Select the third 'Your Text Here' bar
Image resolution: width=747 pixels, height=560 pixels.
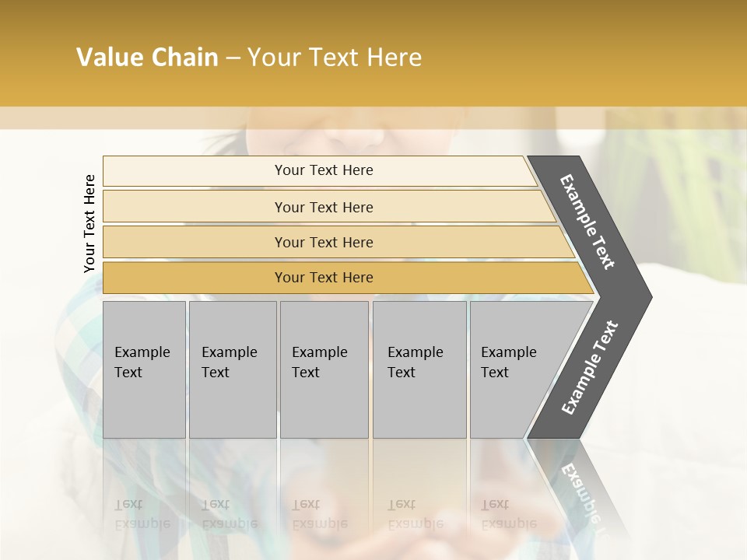point(323,242)
